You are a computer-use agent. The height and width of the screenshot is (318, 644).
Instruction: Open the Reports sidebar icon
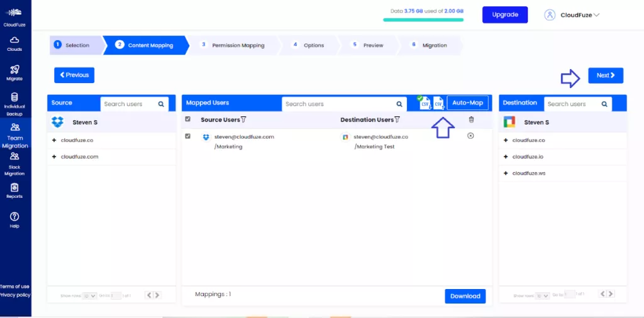point(14,190)
